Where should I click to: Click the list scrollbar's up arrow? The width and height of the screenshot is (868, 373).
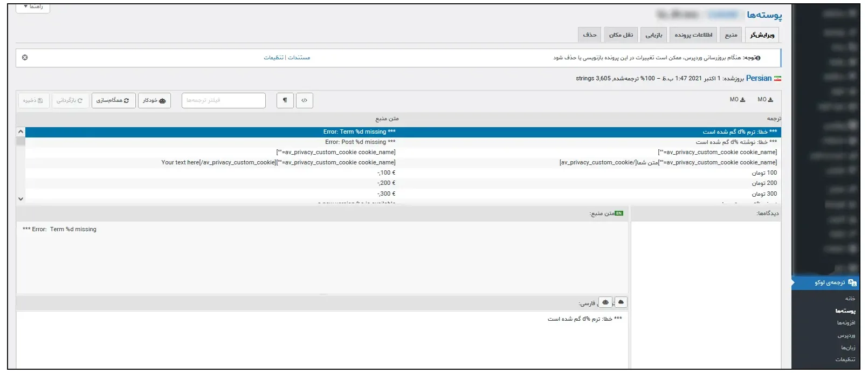click(20, 132)
